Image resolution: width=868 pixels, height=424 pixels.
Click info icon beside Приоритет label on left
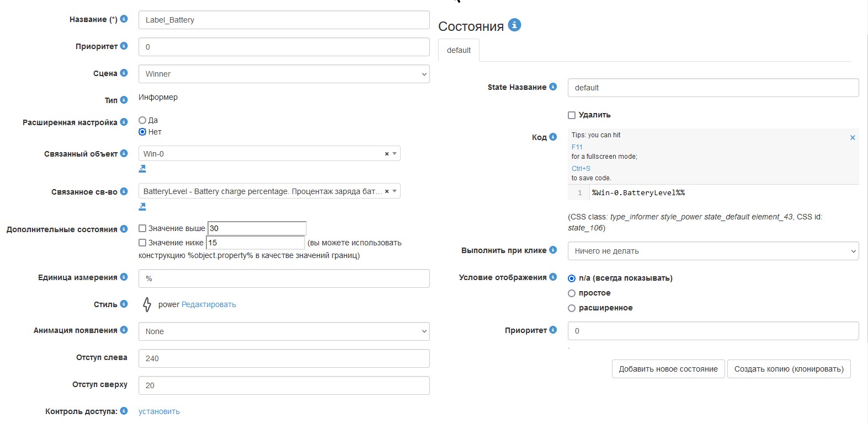(124, 46)
